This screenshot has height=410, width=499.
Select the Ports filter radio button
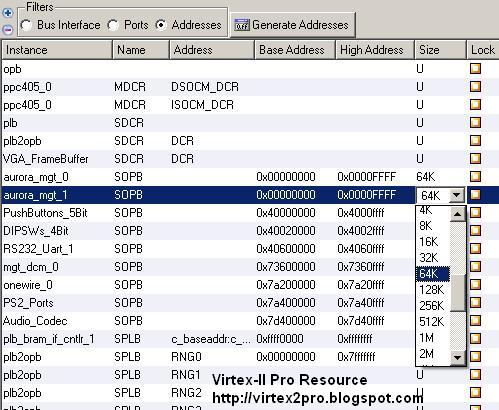(113, 25)
